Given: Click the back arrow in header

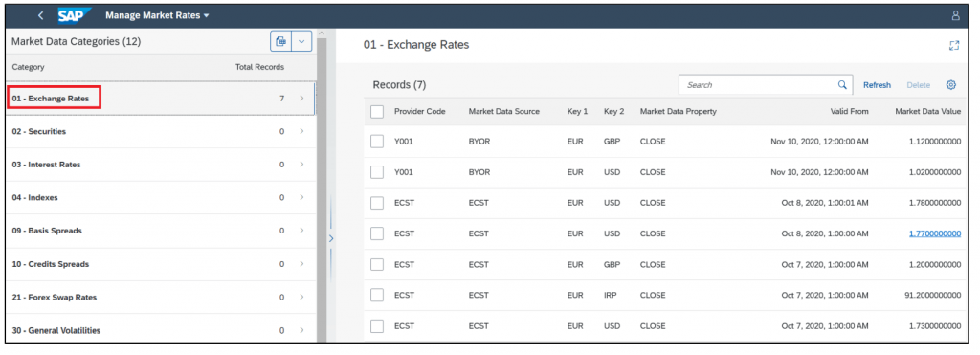Looking at the screenshot, I should point(40,15).
